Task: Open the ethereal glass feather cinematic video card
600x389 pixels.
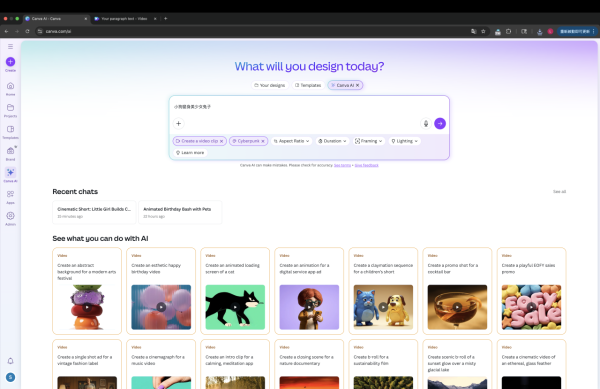Action: [x=531, y=365]
